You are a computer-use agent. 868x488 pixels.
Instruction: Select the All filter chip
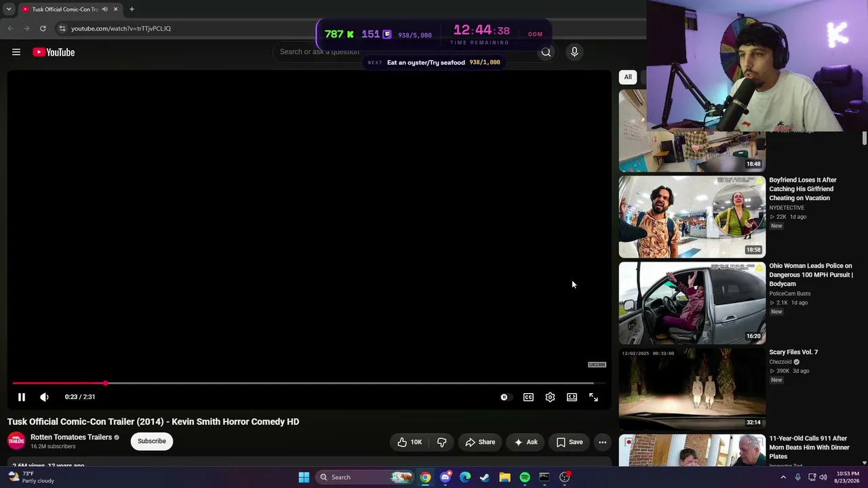(x=628, y=77)
